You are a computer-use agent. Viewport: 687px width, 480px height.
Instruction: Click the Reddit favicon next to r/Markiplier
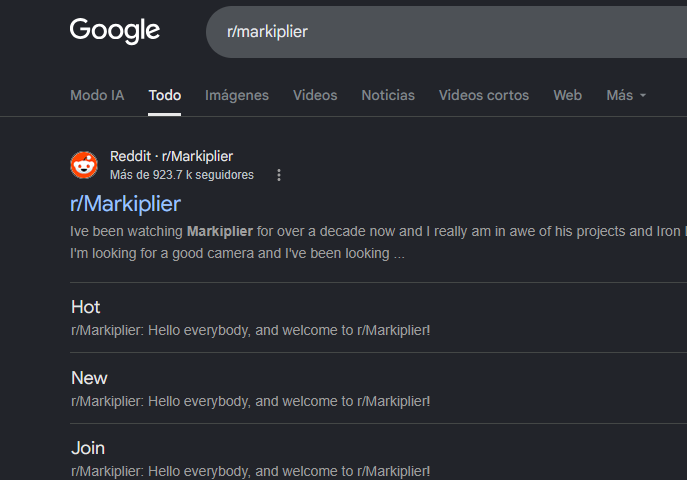(84, 165)
